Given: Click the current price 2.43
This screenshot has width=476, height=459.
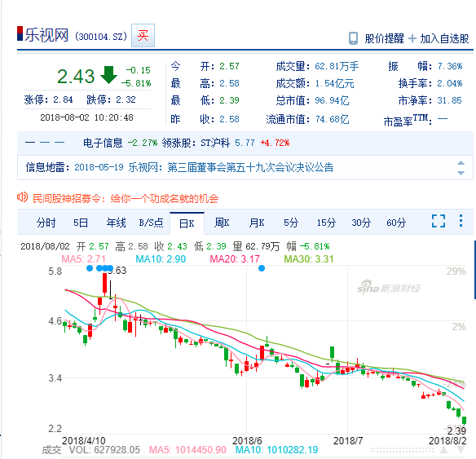Looking at the screenshot, I should click(76, 76).
